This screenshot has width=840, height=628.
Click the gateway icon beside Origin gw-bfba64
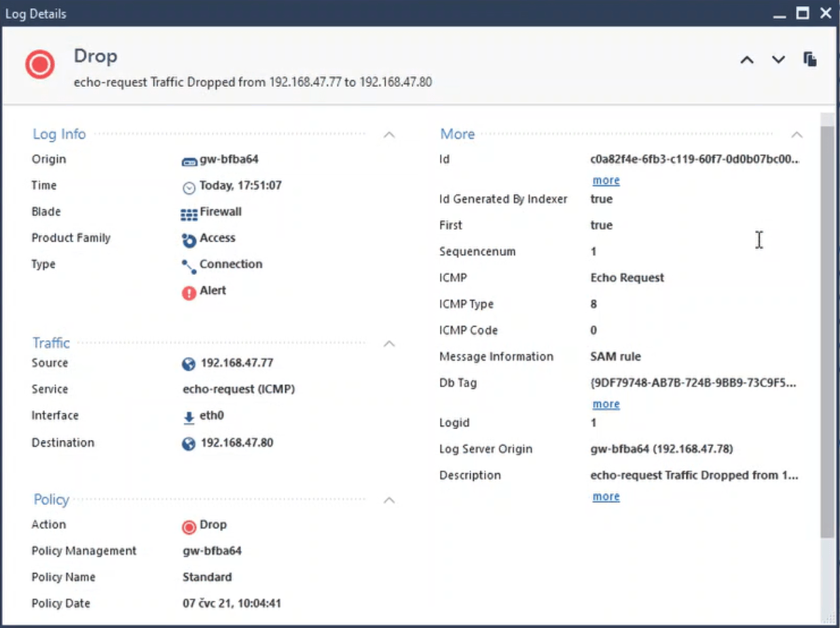[189, 162]
